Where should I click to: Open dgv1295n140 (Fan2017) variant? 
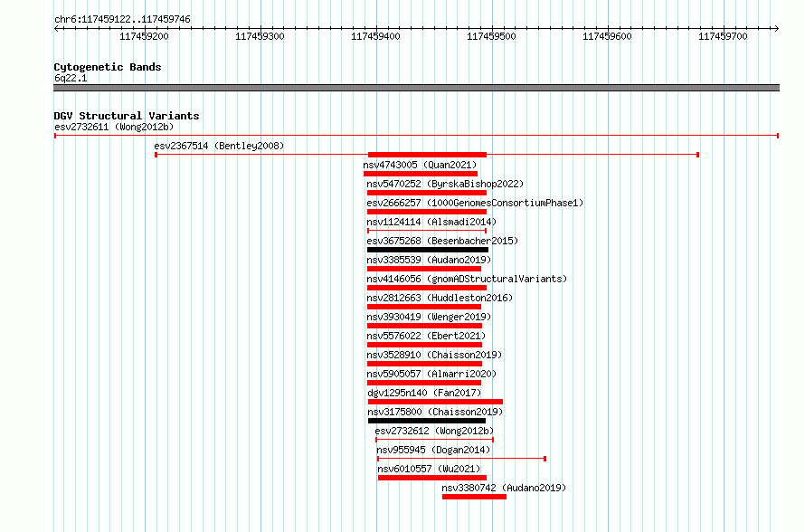424,393
